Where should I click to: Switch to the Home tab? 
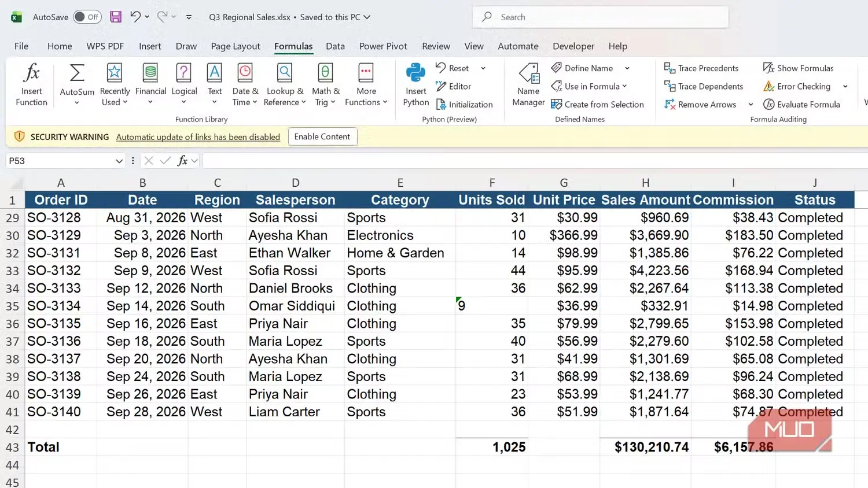(x=60, y=46)
